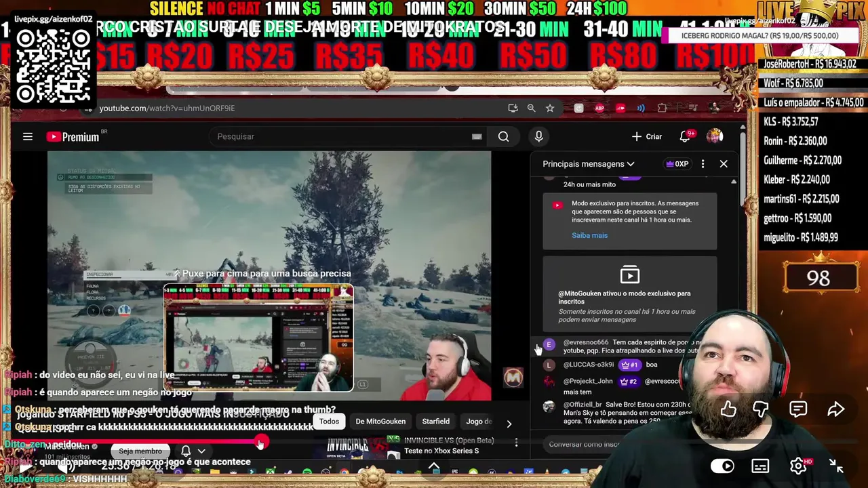Open the chat three-dot options menu
The image size is (868, 488).
pos(703,164)
